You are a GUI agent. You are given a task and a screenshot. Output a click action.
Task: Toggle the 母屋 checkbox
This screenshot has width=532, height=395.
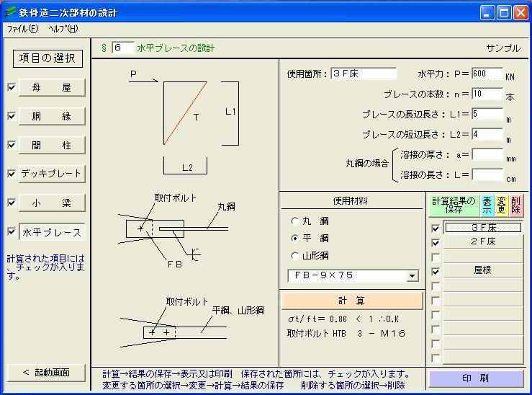11,88
